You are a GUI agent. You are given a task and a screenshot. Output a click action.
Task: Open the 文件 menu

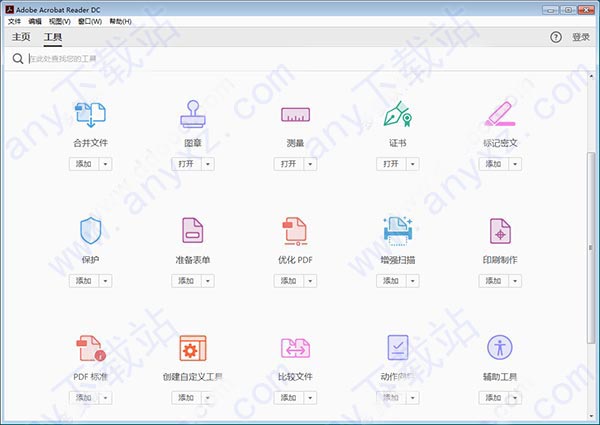[14, 21]
